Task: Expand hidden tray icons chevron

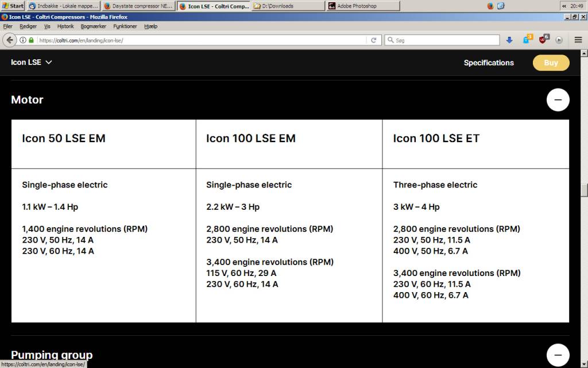Action: pyautogui.click(x=564, y=6)
